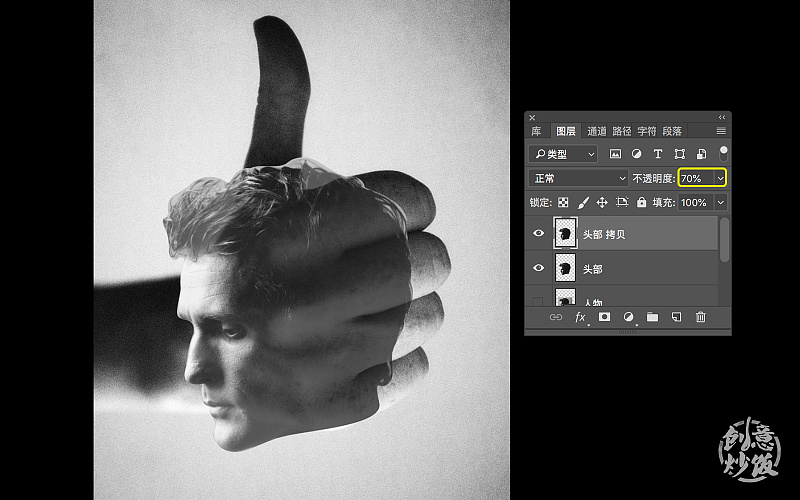Click the text layer filter icon
This screenshot has height=500, width=800.
[658, 154]
